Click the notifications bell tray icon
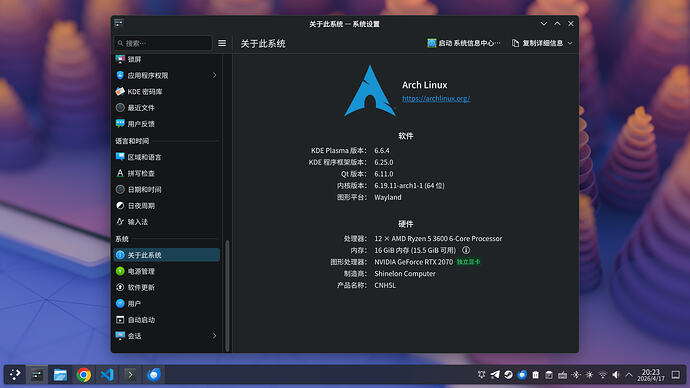The width and height of the screenshot is (690, 388). coord(481,375)
